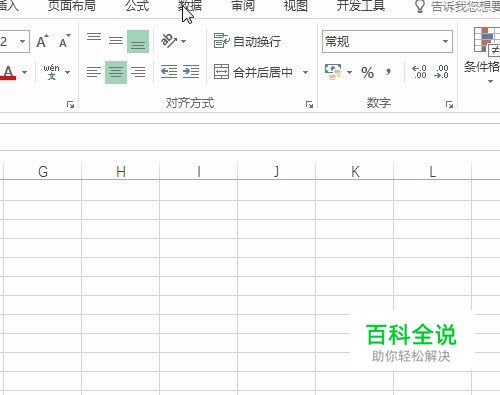Select column I header
The image size is (500, 395).
(x=199, y=172)
